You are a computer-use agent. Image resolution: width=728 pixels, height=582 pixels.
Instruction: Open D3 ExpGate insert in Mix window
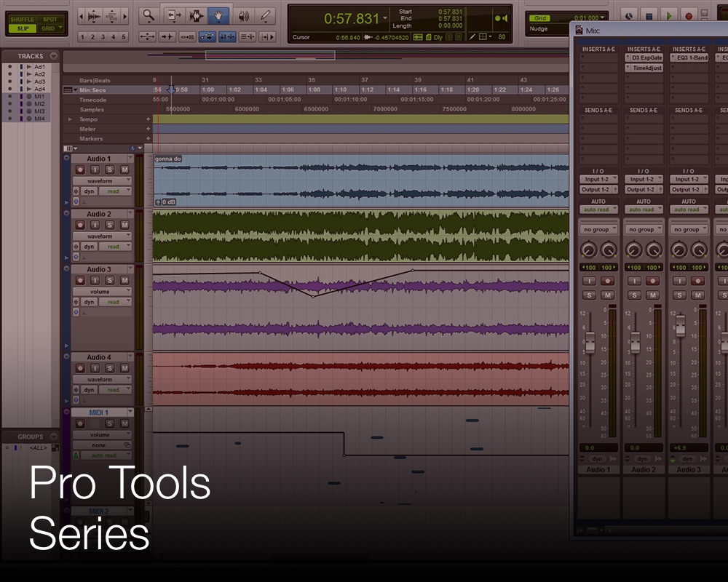point(644,58)
